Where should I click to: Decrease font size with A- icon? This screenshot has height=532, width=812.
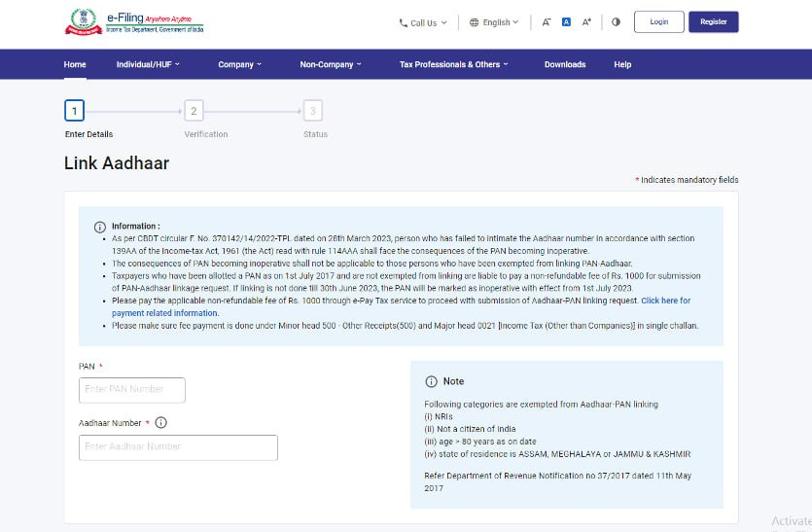[x=547, y=22]
